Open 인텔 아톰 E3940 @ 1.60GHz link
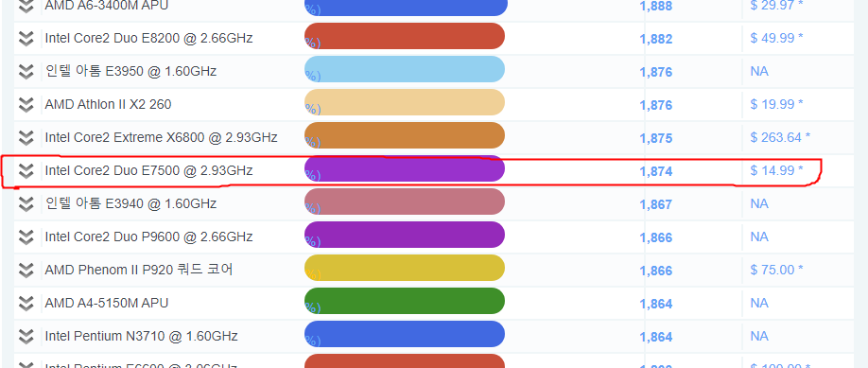Viewport: 868px width, 368px height. coord(130,203)
